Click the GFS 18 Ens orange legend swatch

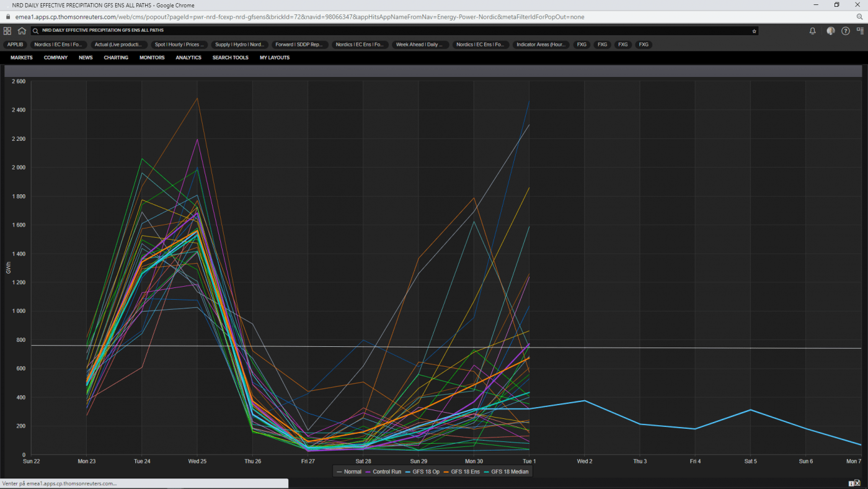pyautogui.click(x=448, y=472)
